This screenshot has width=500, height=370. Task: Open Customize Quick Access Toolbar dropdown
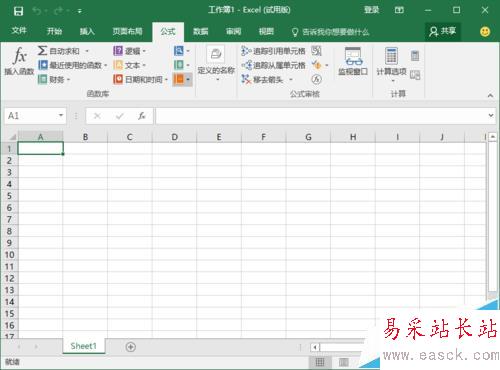80,11
